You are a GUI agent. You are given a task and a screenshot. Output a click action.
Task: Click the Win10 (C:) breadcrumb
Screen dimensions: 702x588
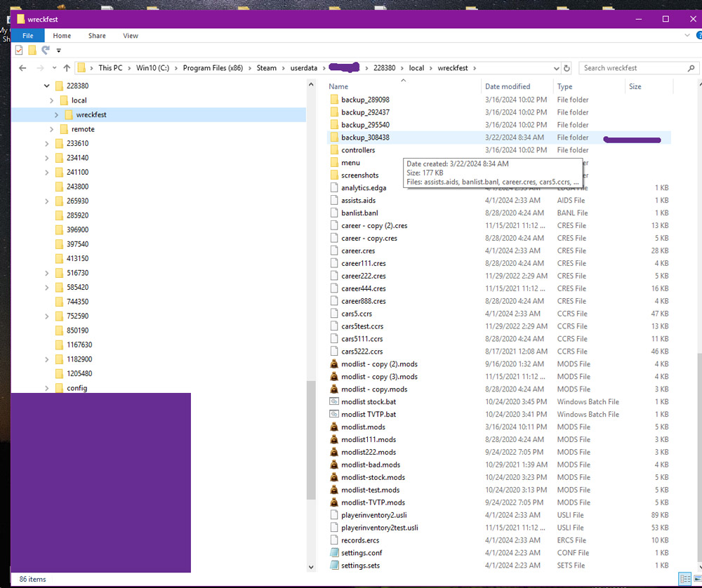point(152,68)
